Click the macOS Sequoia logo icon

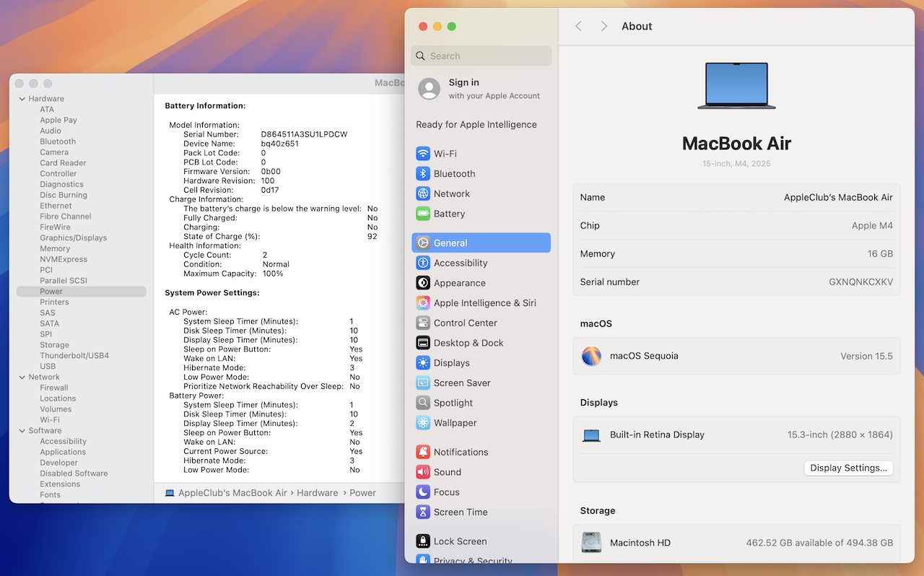click(x=591, y=356)
